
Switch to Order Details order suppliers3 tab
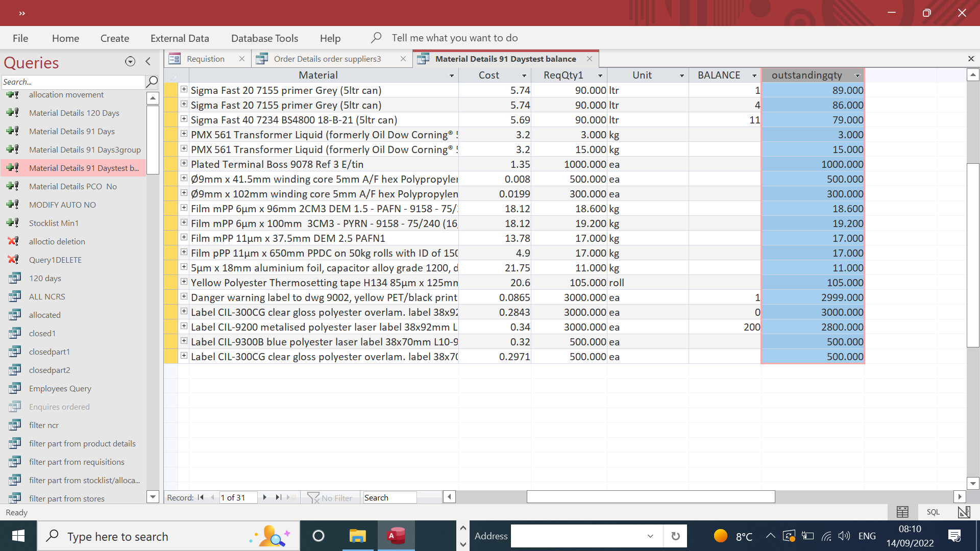click(x=327, y=59)
